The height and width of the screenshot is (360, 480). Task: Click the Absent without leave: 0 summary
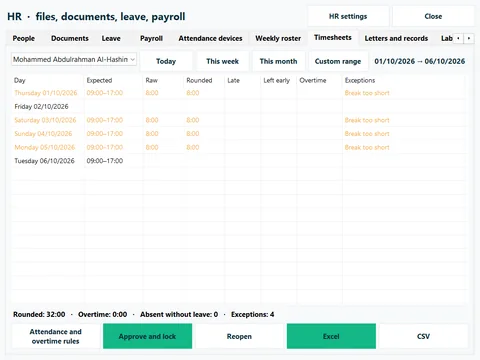pyautogui.click(x=179, y=314)
